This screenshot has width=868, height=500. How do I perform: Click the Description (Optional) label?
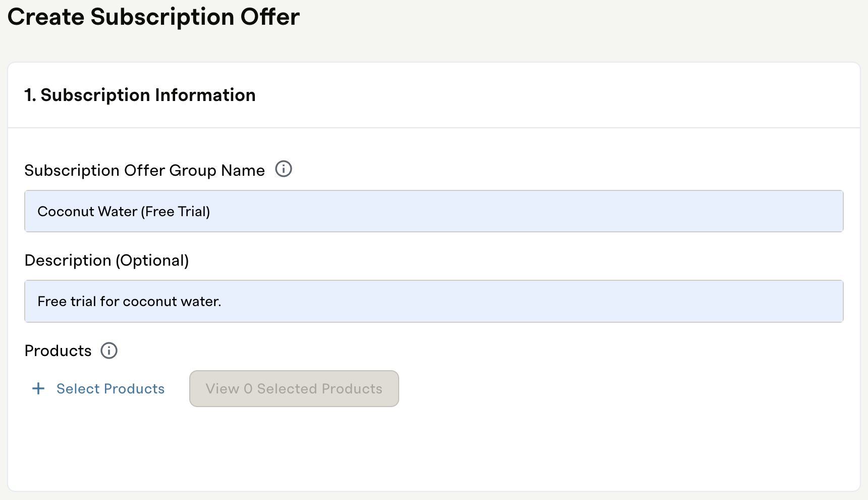tap(106, 260)
